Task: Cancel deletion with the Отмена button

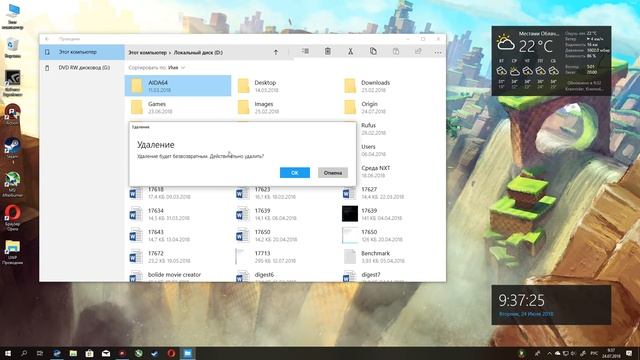Action: coord(333,173)
